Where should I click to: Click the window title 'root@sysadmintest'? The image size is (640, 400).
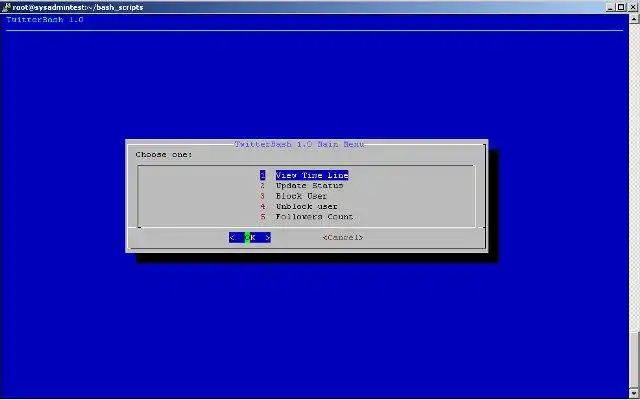click(x=78, y=7)
